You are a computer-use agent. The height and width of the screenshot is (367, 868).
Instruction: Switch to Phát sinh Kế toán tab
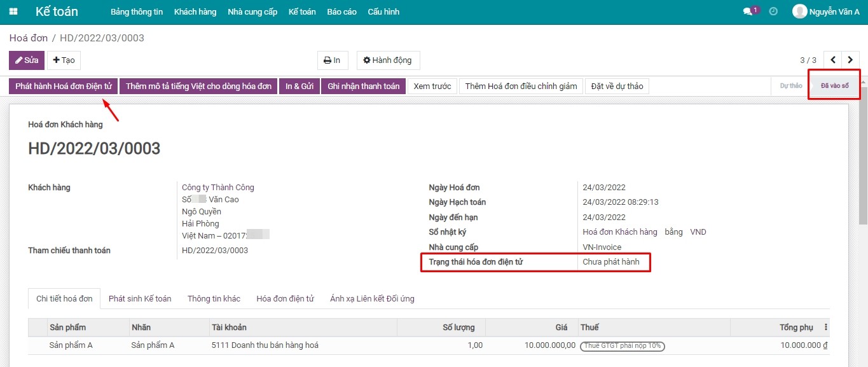pyautogui.click(x=140, y=298)
